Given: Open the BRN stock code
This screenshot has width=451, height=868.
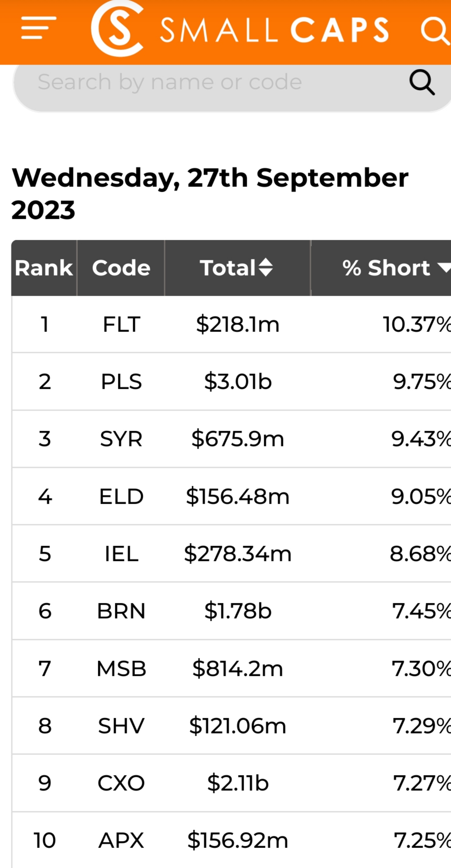Looking at the screenshot, I should 121,611.
